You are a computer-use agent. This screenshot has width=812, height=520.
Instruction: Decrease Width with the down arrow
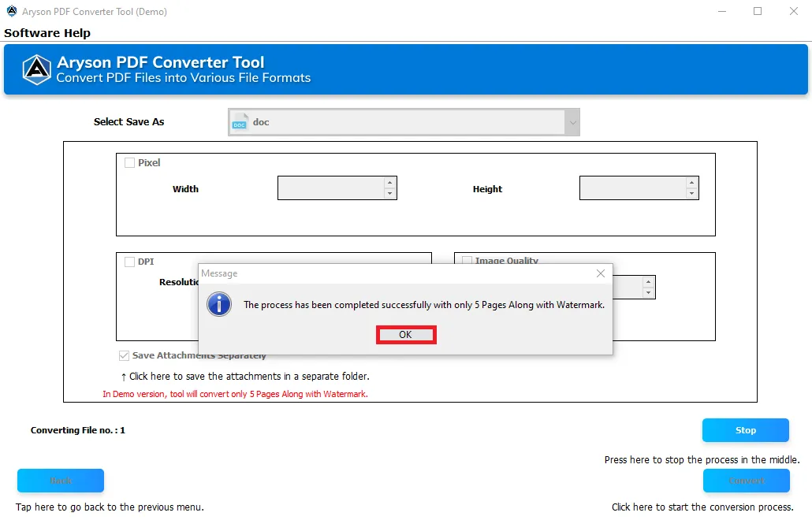coord(390,194)
